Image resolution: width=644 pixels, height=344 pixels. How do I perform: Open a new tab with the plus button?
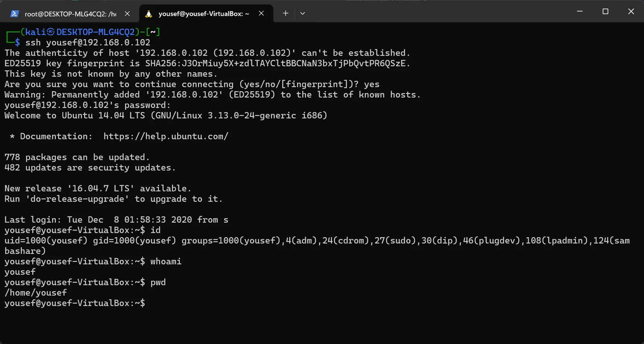(286, 13)
